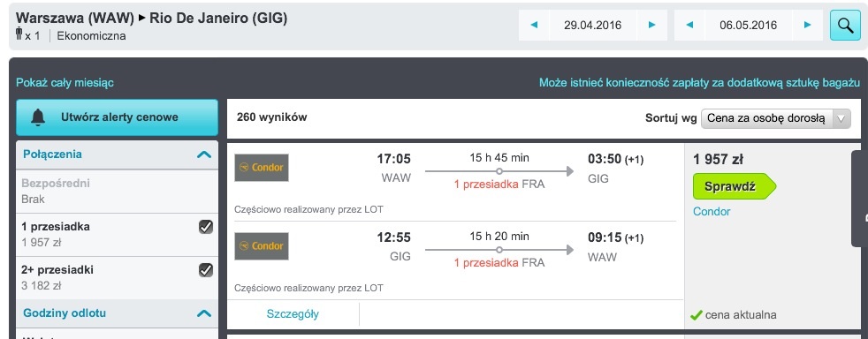Uncheck the 1 przesiadka filter
The width and height of the screenshot is (868, 339).
tap(206, 227)
